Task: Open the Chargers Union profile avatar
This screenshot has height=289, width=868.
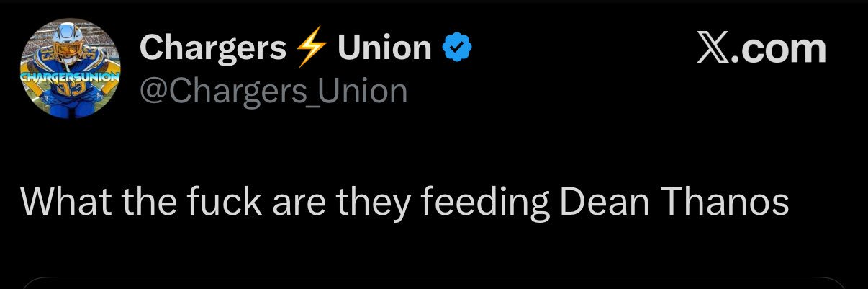Action: (71, 68)
